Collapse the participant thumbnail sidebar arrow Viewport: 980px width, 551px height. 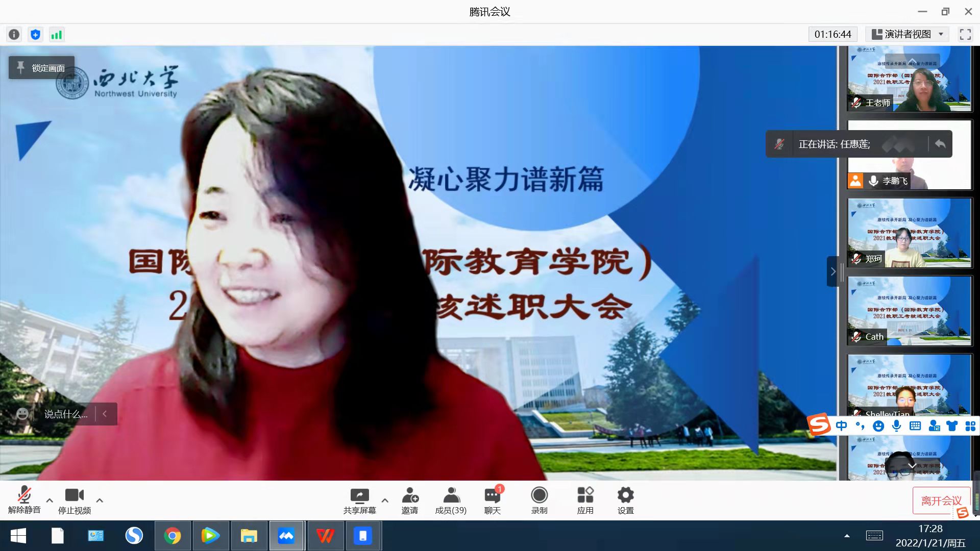832,271
